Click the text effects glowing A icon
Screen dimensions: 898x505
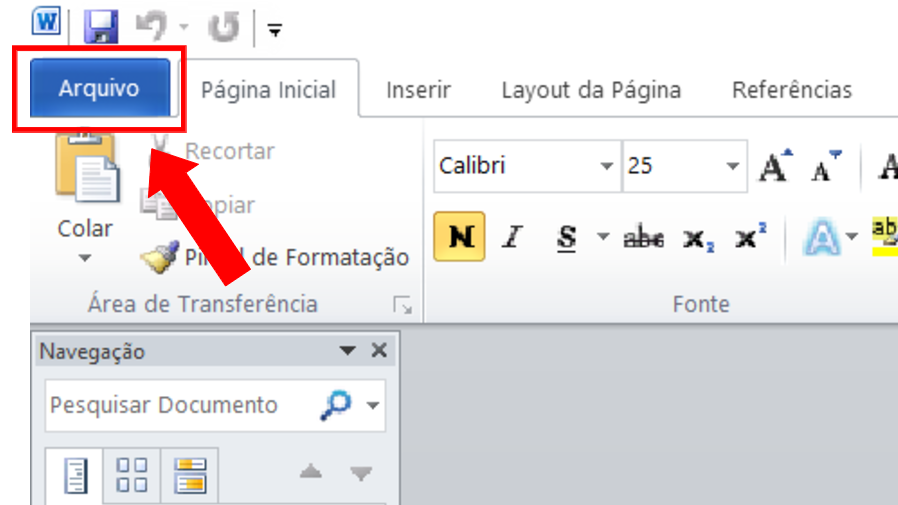(x=819, y=238)
